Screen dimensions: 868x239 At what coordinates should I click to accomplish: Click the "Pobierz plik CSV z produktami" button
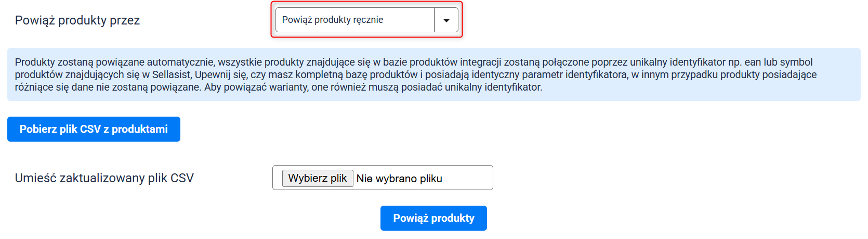click(x=94, y=129)
